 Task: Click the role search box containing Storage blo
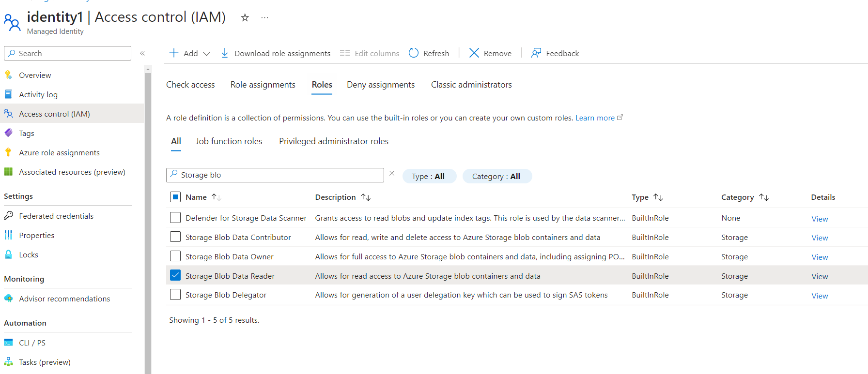(275, 175)
